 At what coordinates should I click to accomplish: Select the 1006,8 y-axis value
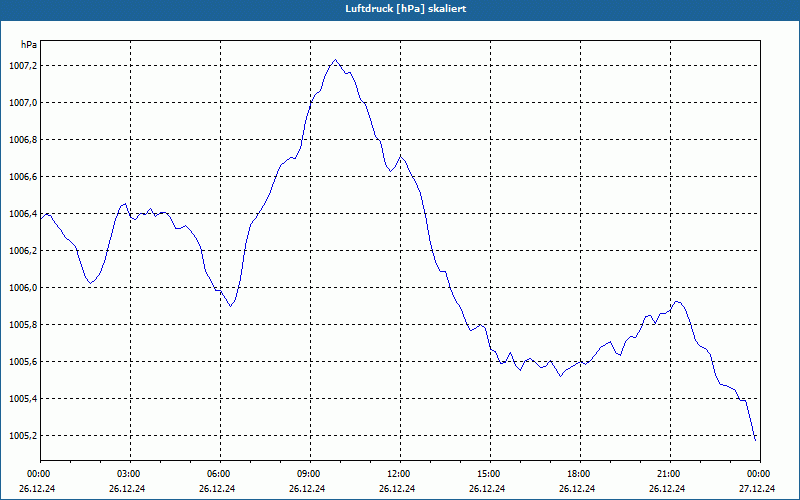(23, 140)
